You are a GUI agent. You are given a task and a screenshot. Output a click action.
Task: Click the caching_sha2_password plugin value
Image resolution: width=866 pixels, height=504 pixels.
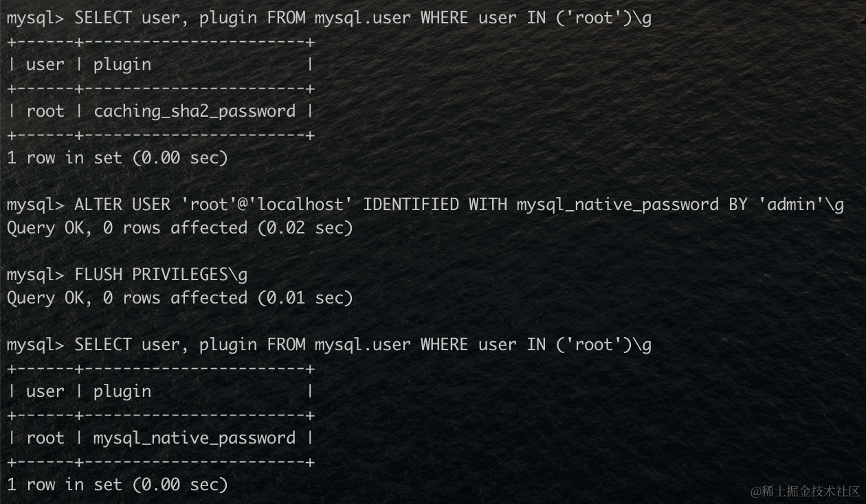[195, 111]
